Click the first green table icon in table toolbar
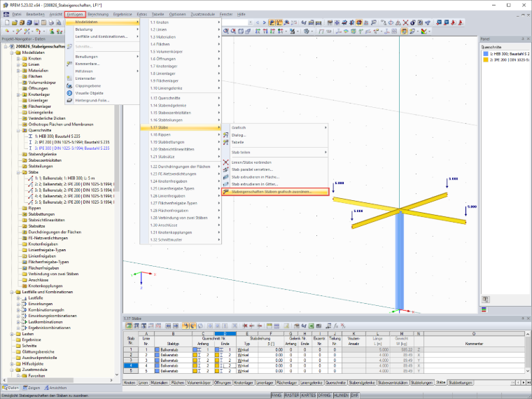532x399 pixels. tap(129, 325)
